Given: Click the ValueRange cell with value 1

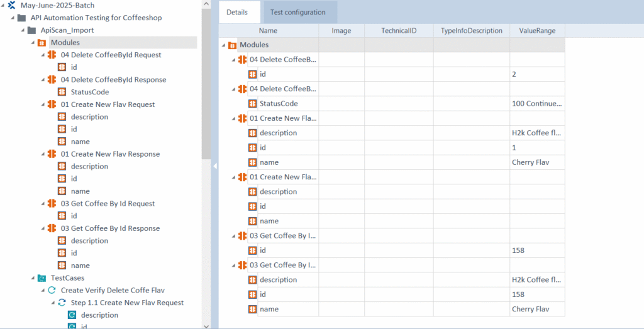Looking at the screenshot, I should 537,148.
